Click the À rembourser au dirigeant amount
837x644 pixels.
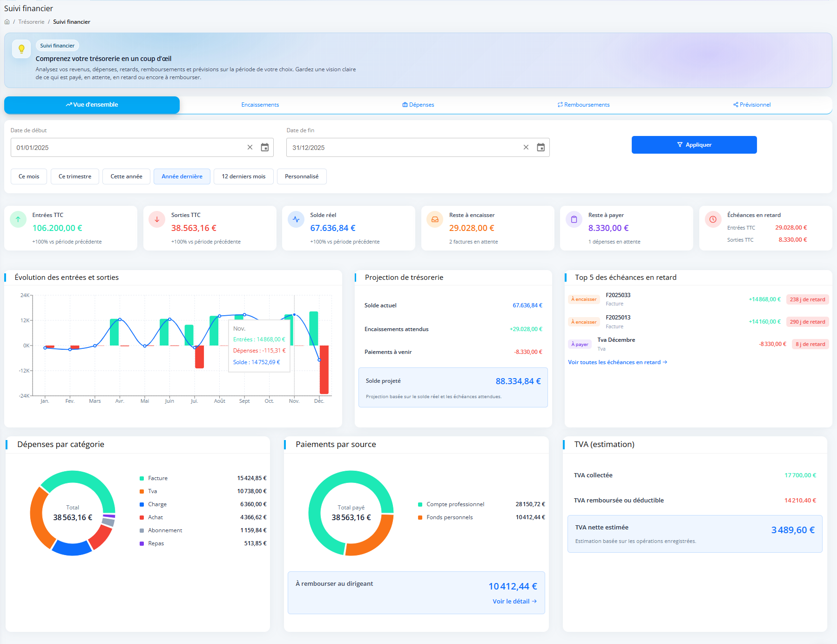(513, 586)
